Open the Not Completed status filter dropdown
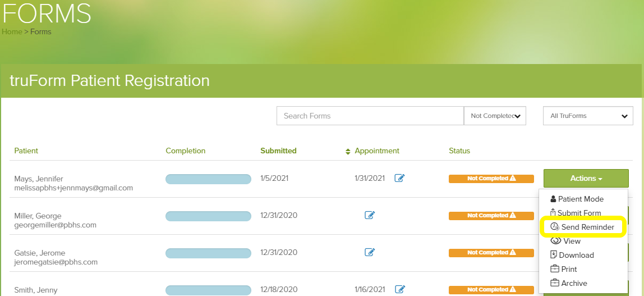 495,116
